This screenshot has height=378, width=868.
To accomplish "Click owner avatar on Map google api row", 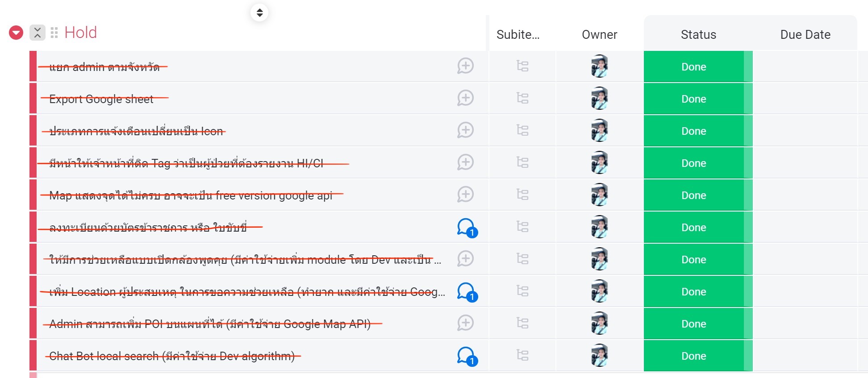I will tap(599, 195).
